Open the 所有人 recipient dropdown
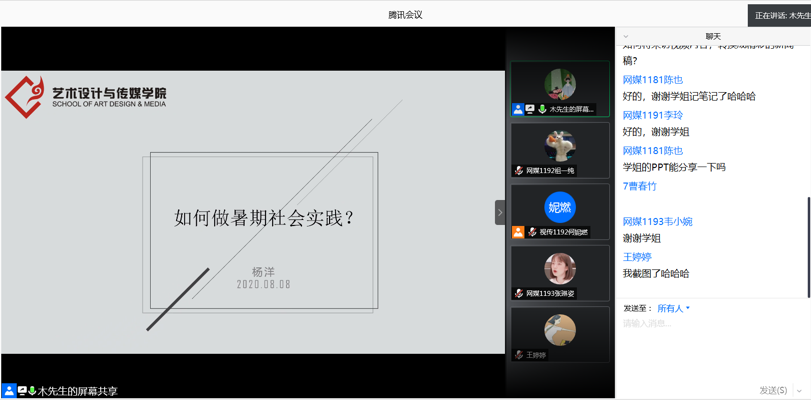The width and height of the screenshot is (811, 400). click(x=673, y=308)
